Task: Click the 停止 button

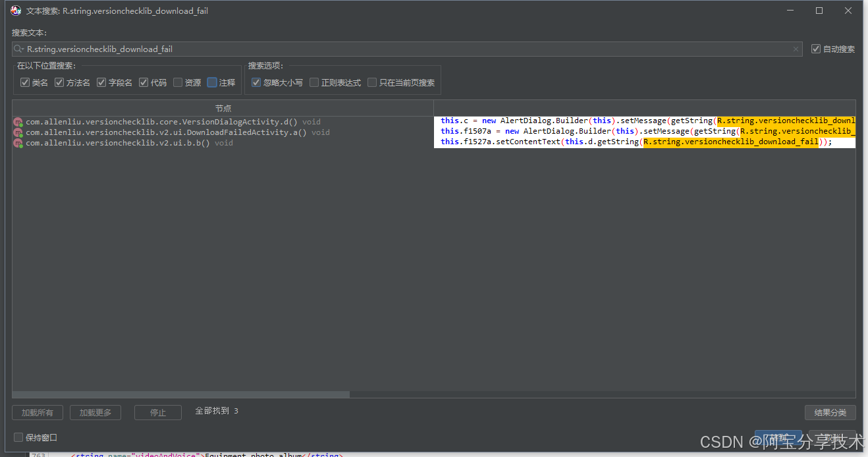Action: (158, 412)
